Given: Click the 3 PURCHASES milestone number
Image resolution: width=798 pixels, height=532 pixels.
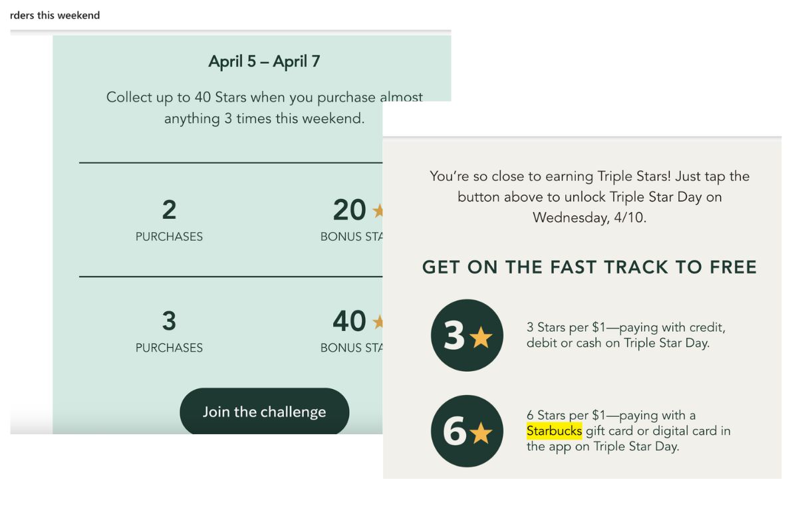Looking at the screenshot, I should tap(169, 321).
